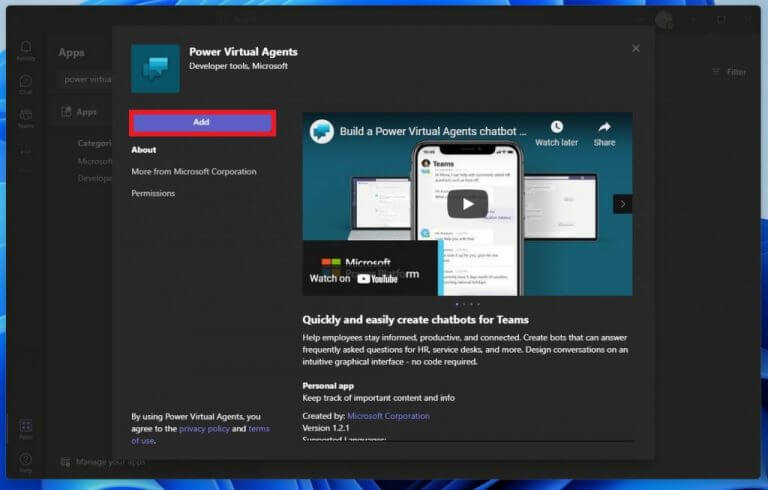The image size is (768, 490).
Task: Click the 'Personal app' heading text
Action: (x=328, y=386)
